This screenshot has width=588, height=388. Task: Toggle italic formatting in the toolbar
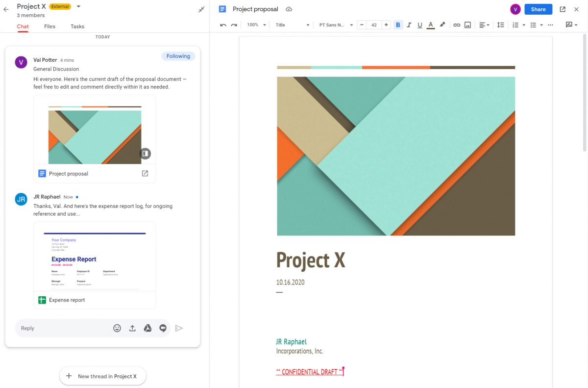click(x=409, y=25)
